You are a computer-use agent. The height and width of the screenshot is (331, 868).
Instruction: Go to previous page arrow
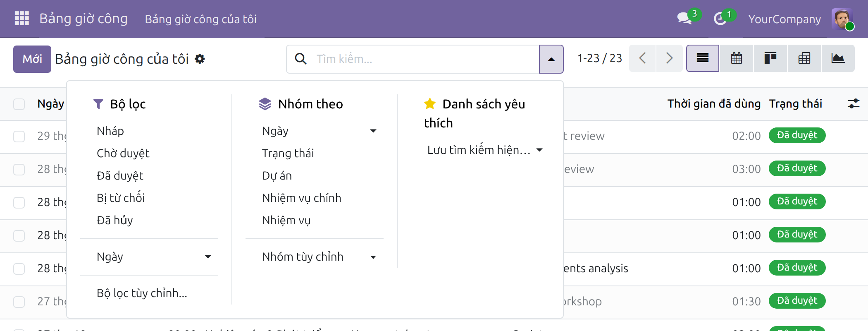tap(642, 58)
